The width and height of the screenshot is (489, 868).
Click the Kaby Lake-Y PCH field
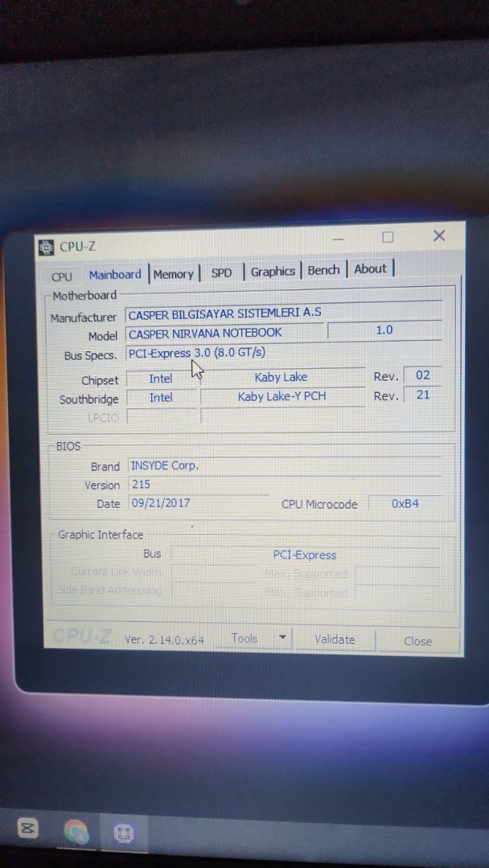pyautogui.click(x=281, y=396)
